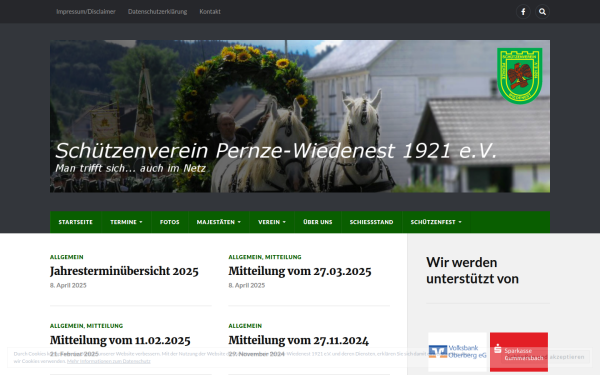Open Mehr Informationen zum Datenschutz link
Image resolution: width=600 pixels, height=375 pixels.
point(109,361)
